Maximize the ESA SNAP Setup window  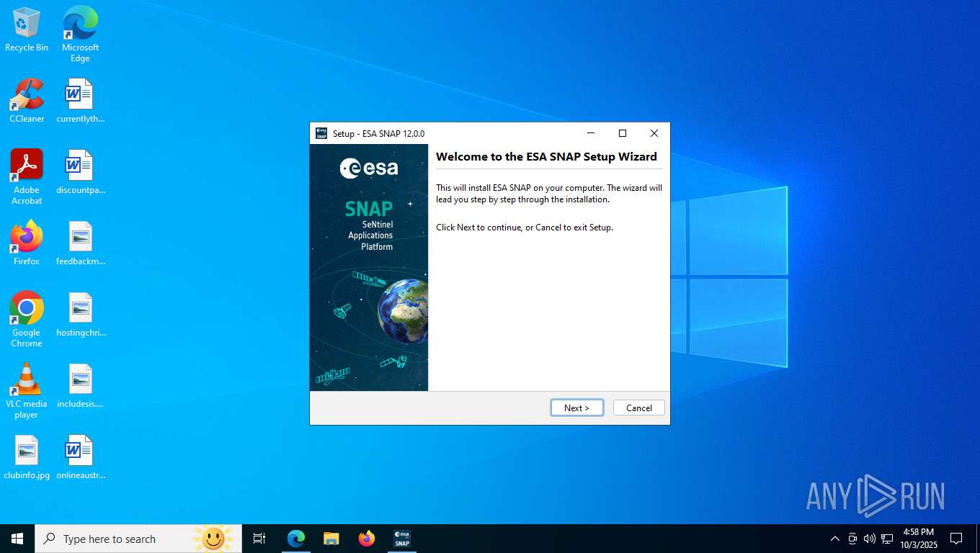[623, 133]
